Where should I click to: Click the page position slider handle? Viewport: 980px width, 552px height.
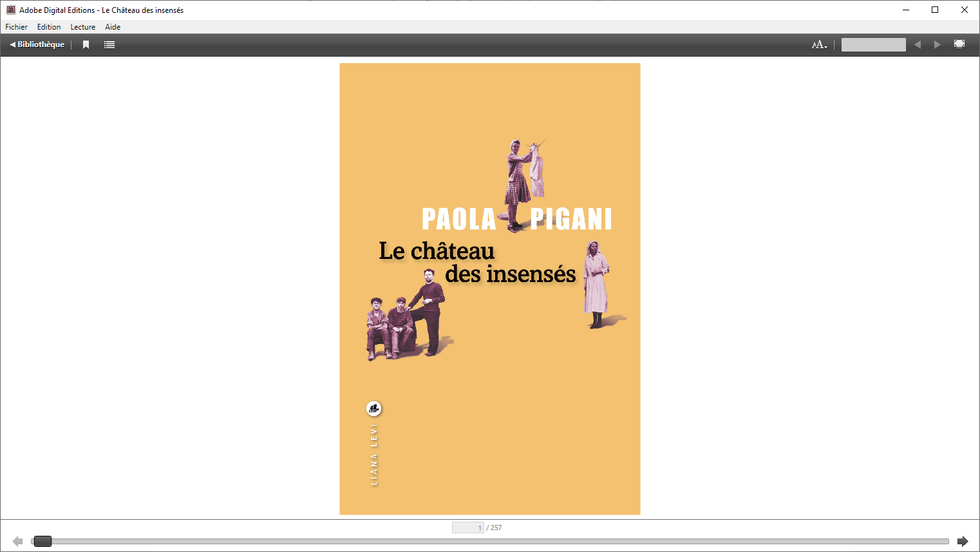coord(42,541)
